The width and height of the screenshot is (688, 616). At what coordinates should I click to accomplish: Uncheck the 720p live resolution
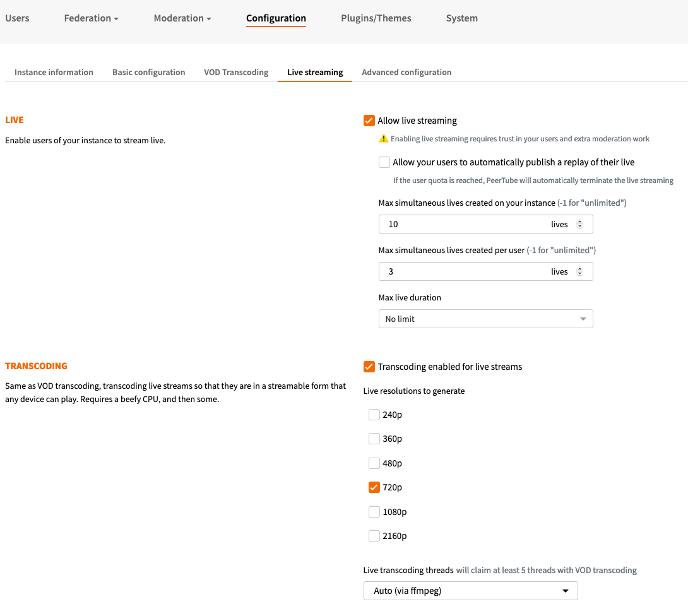tap(374, 487)
